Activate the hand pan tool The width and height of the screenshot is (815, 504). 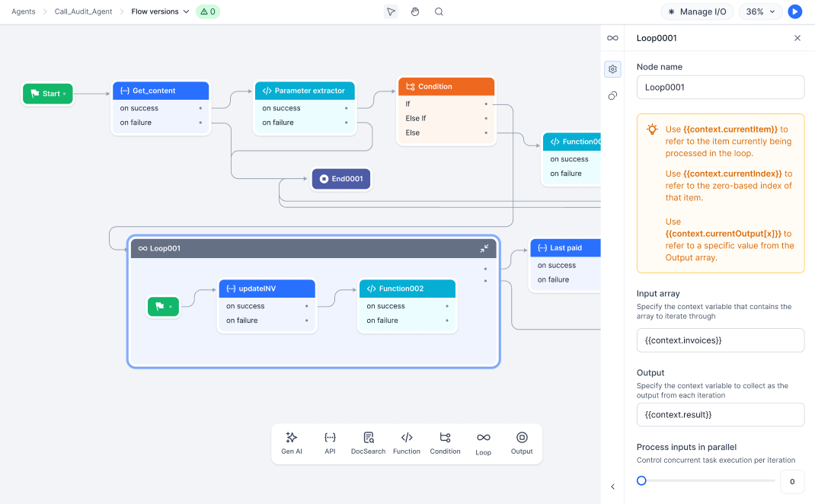click(414, 11)
